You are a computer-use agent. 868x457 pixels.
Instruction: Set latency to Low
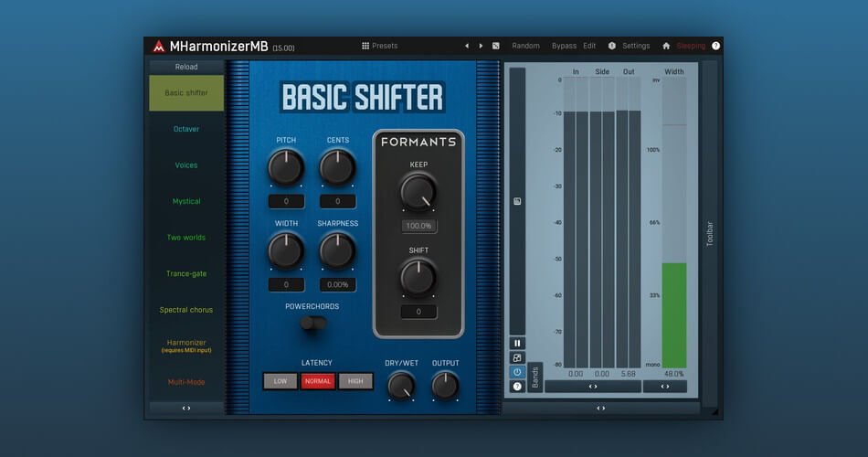tap(281, 381)
